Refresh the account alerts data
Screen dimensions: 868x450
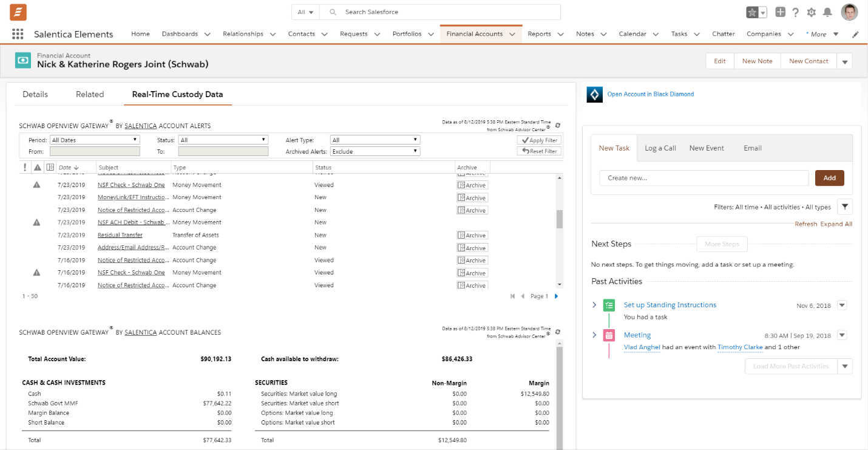coord(558,125)
